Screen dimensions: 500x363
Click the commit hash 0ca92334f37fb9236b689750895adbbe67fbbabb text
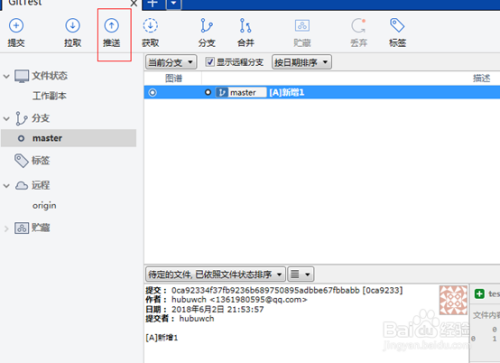point(265,290)
